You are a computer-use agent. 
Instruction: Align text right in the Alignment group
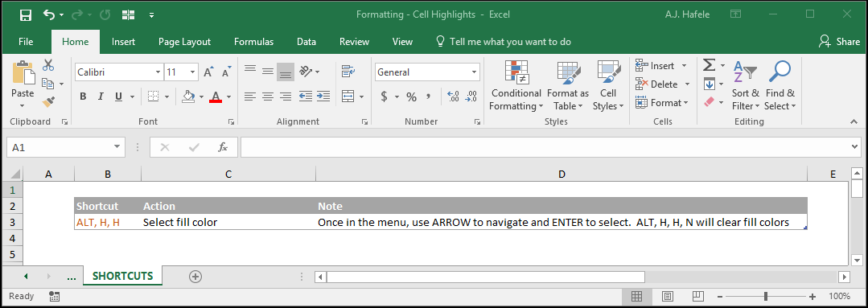click(286, 97)
